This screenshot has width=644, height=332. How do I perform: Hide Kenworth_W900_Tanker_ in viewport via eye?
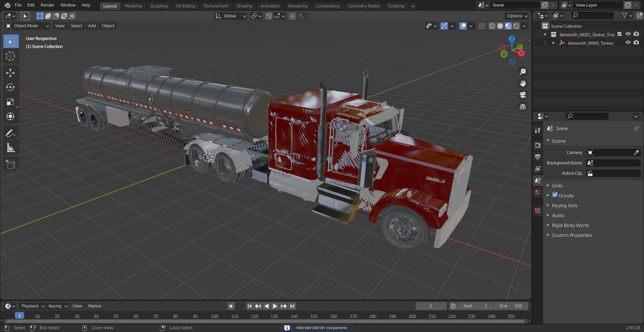(x=628, y=43)
